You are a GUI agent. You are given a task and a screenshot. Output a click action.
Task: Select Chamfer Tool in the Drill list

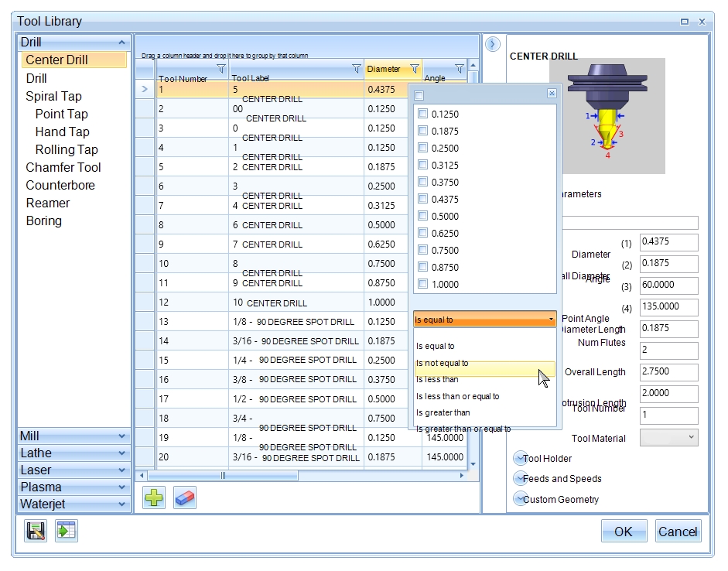pos(63,167)
